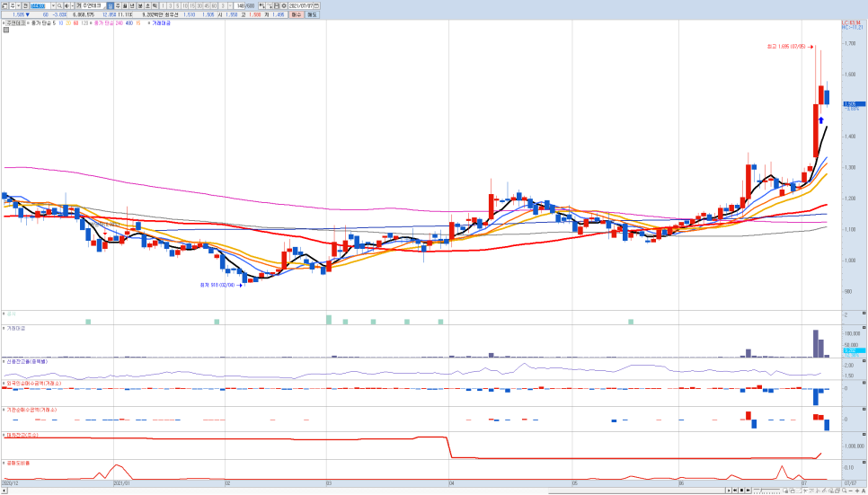This screenshot has width=868, height=495.
Task: Click the fast-forward button in bottom bar
Action: pyautogui.click(x=748, y=490)
